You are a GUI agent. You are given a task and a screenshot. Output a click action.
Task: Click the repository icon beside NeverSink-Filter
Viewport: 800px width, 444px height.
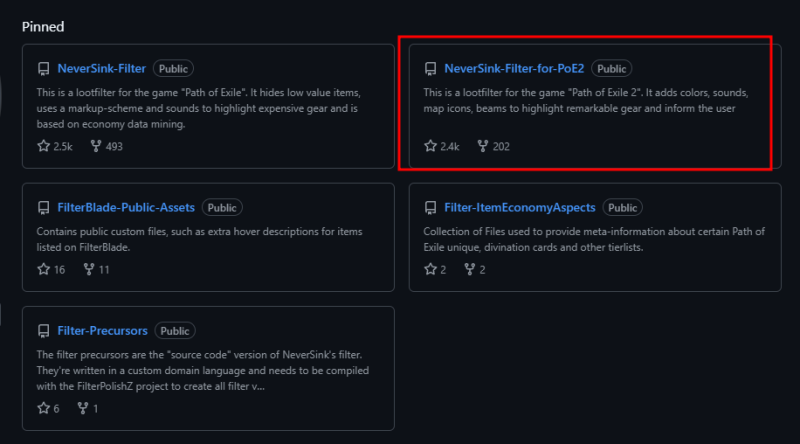click(44, 70)
